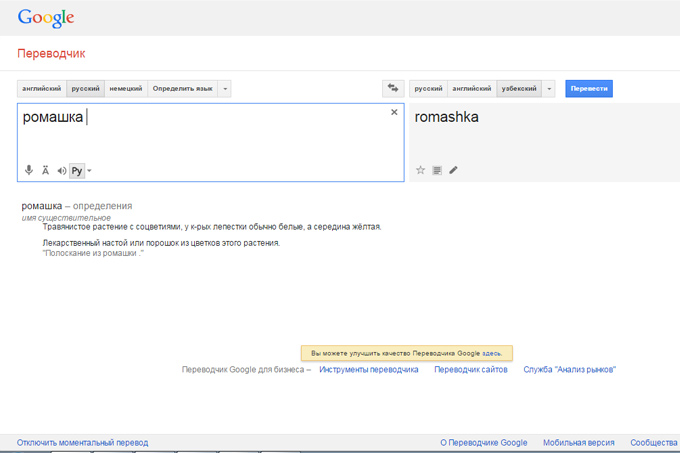Image resolution: width=680 pixels, height=453 pixels.
Task: Clear the source text with X
Action: click(x=394, y=112)
